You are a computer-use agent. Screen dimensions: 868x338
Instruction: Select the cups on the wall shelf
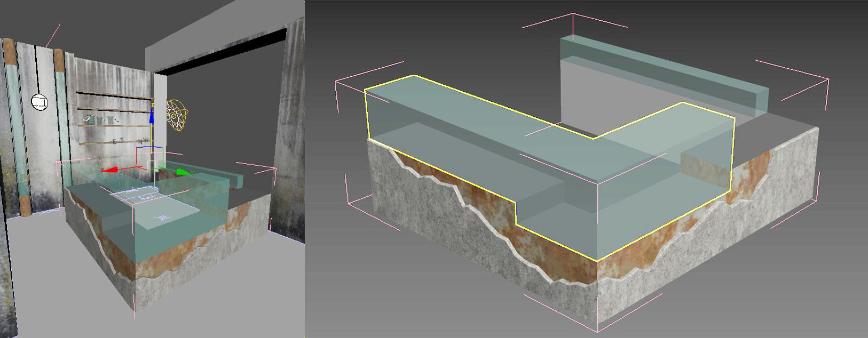coord(101,119)
